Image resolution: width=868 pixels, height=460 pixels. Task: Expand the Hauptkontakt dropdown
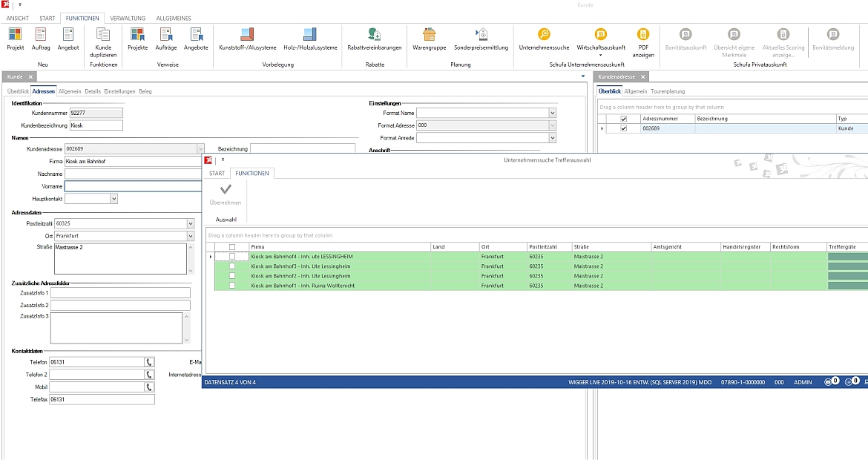tap(114, 199)
